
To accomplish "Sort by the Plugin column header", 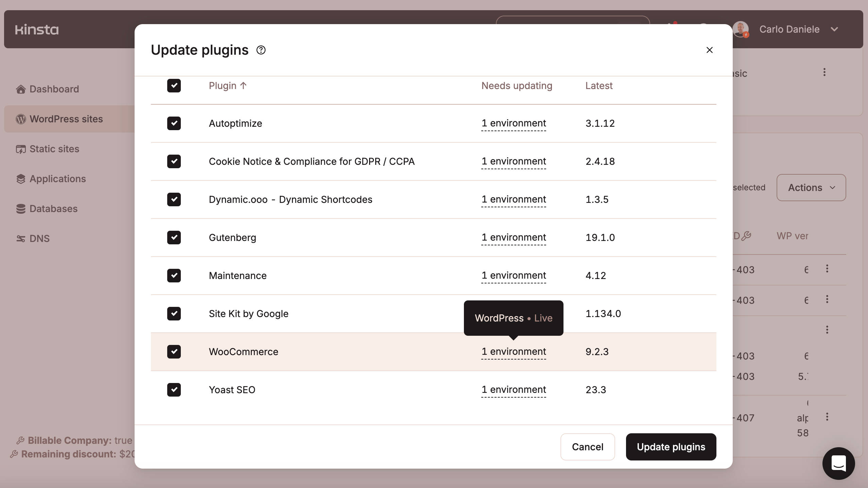I will (227, 86).
